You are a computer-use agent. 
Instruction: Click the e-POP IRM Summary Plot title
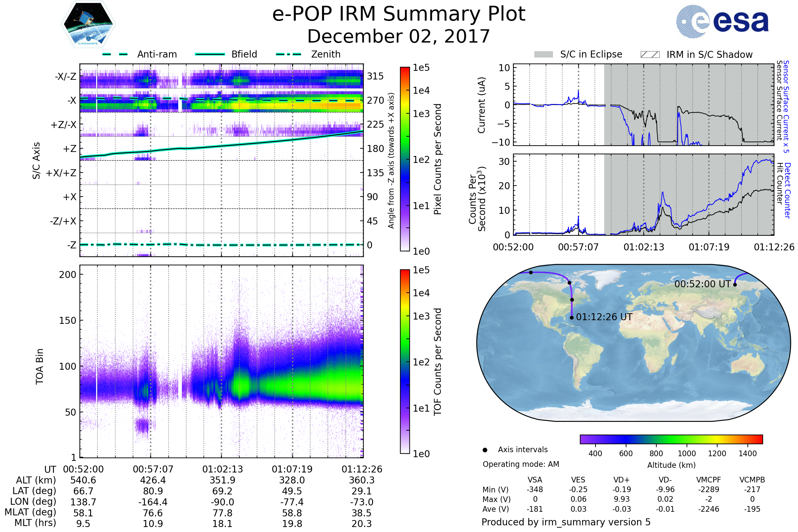[399, 14]
